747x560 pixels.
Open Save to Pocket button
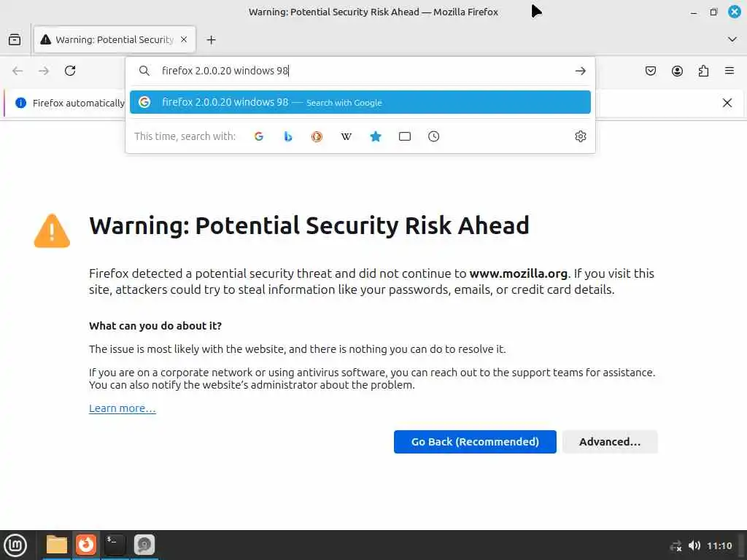click(x=650, y=71)
